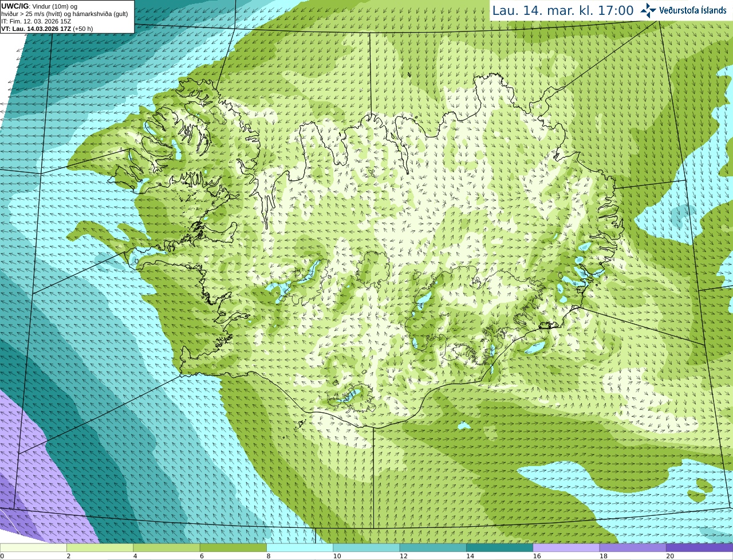The image size is (733, 560).
Task: Pick the dark teal 14–16 m/s swatch
Action: [x=499, y=548]
